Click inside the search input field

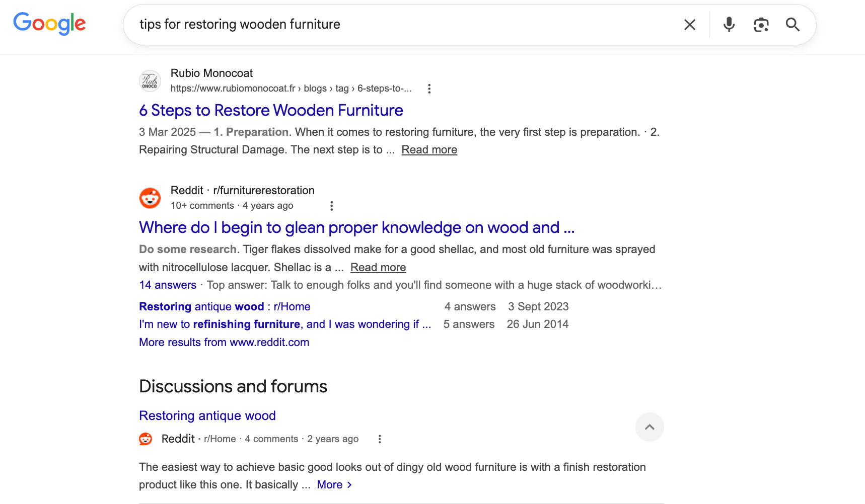(352, 24)
